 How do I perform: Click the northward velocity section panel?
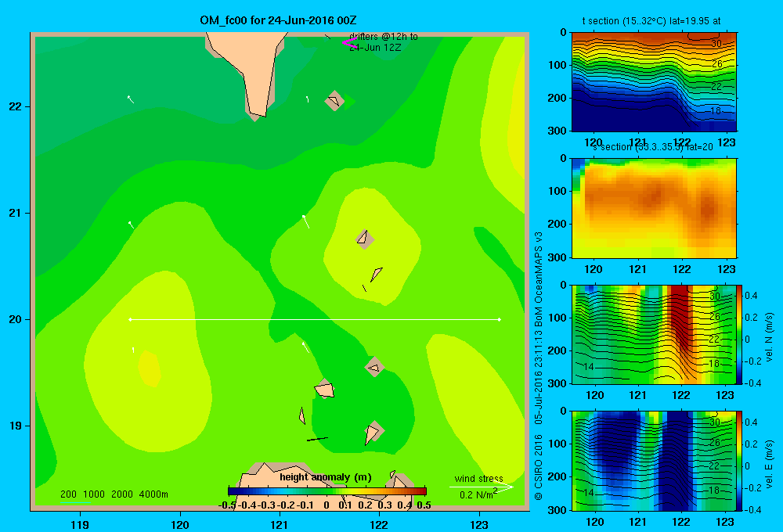coord(654,334)
